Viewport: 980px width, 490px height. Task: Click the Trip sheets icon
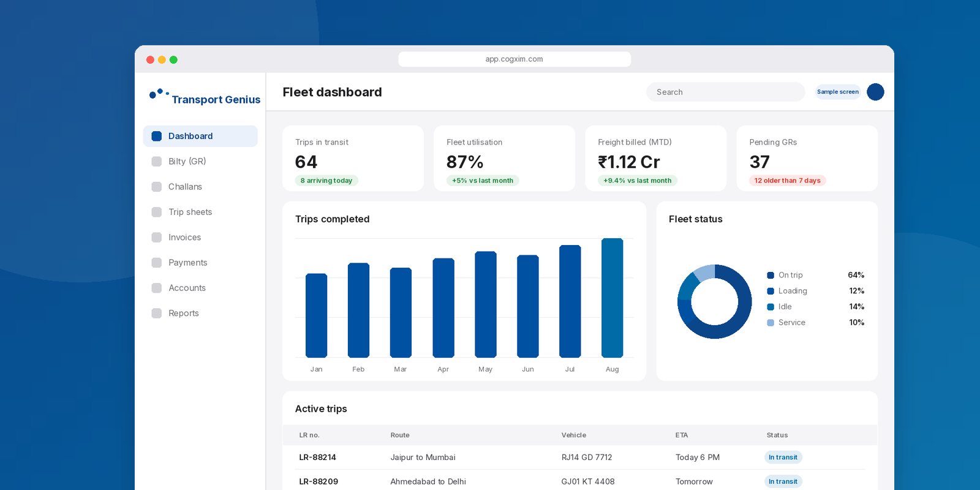pyautogui.click(x=157, y=212)
